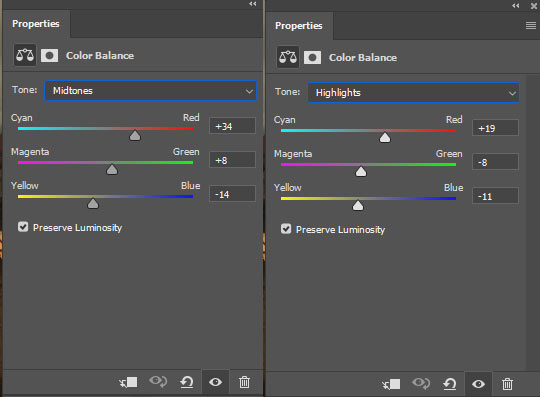Screen dimensions: 540x397
Task: Click the layer mask icon in Midtones panel
Action: point(49,55)
